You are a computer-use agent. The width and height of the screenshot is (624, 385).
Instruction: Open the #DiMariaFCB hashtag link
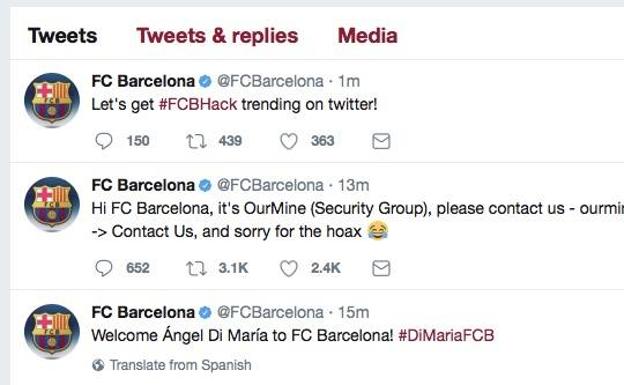coord(446,335)
